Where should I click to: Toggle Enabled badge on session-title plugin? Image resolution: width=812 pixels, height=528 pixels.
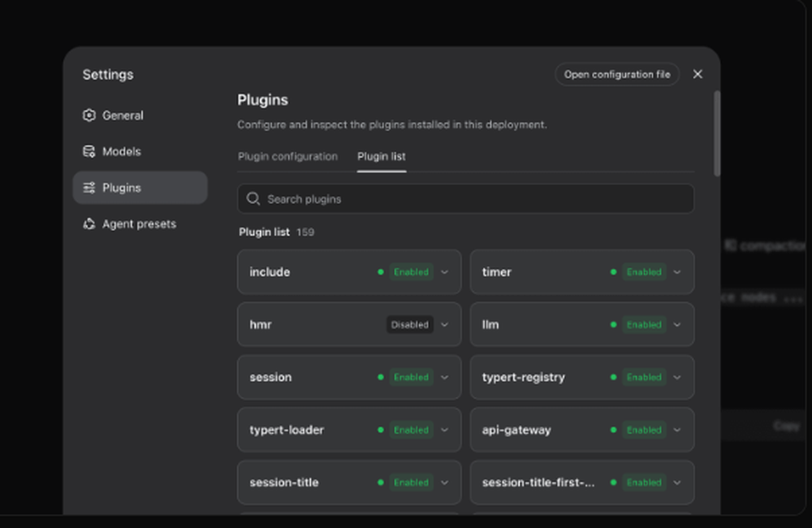pos(411,483)
